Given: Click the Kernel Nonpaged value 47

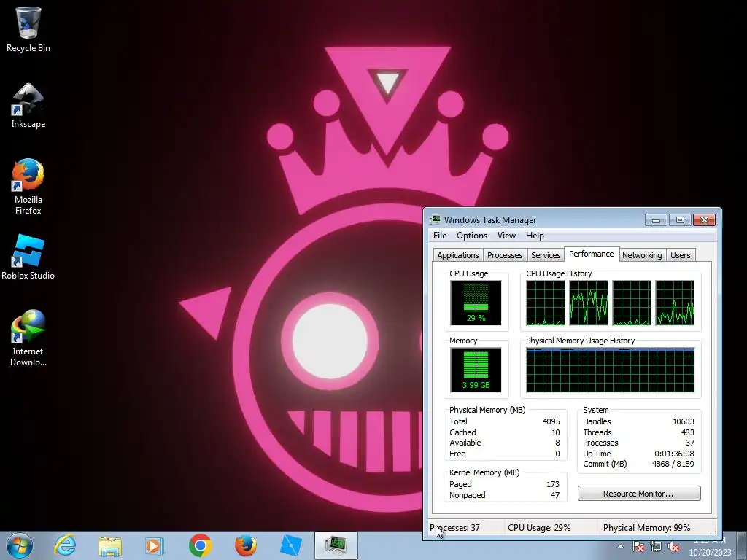Looking at the screenshot, I should [555, 495].
